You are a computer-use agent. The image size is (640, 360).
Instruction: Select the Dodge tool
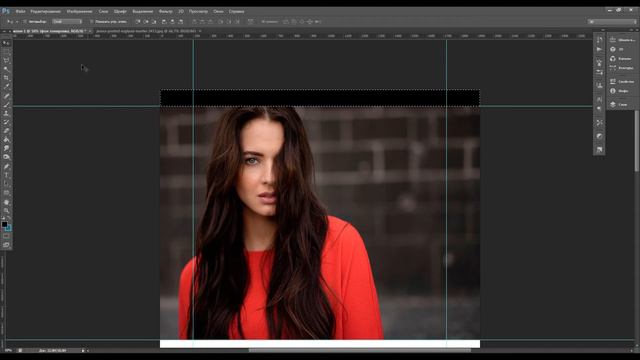[x=6, y=157]
